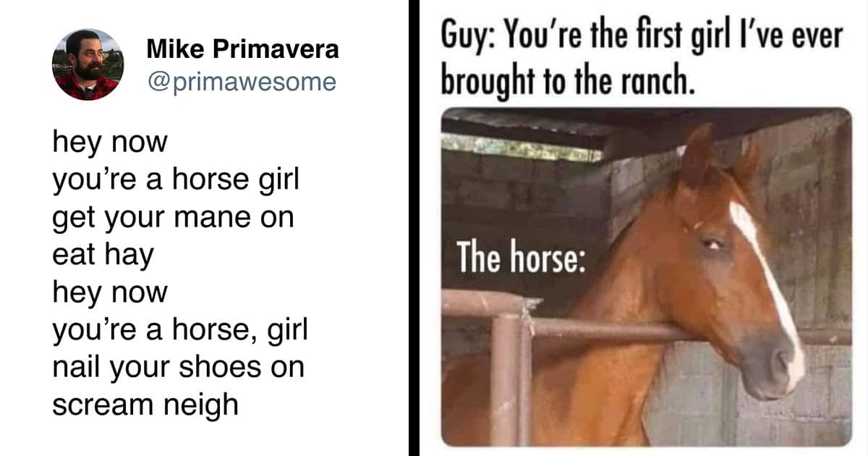Click the "you're a horse girl" line
Screen dimensions: 868x456
point(176,179)
